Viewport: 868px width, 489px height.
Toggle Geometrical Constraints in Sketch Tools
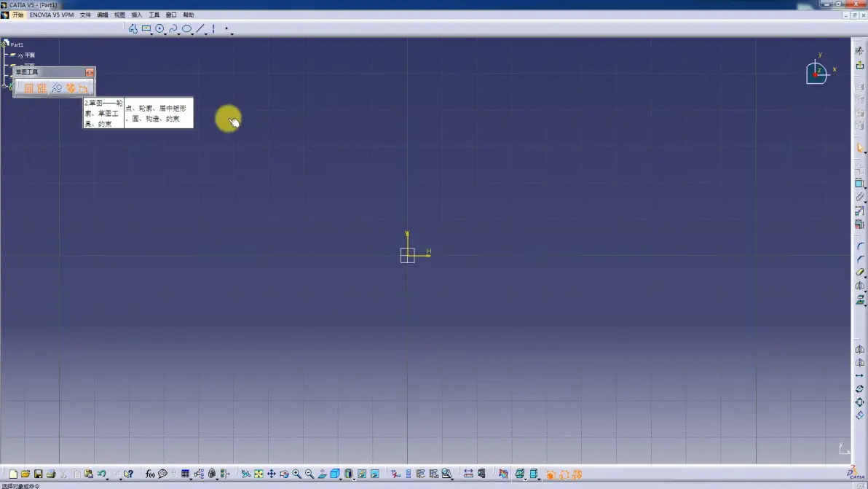pyautogui.click(x=71, y=88)
